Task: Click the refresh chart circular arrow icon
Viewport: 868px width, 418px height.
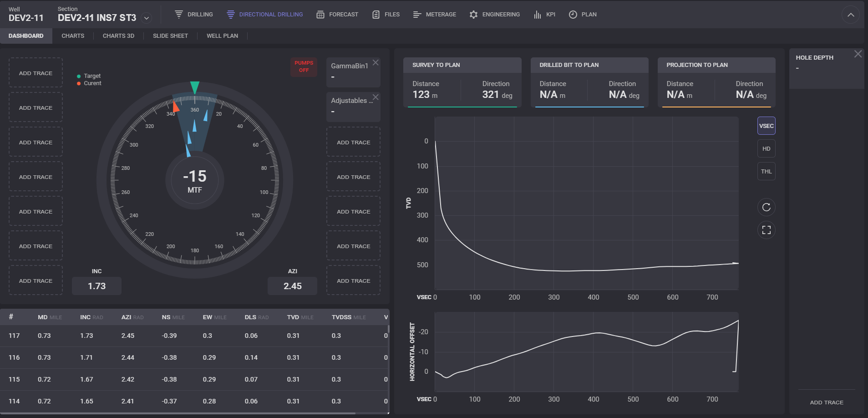Action: click(766, 207)
